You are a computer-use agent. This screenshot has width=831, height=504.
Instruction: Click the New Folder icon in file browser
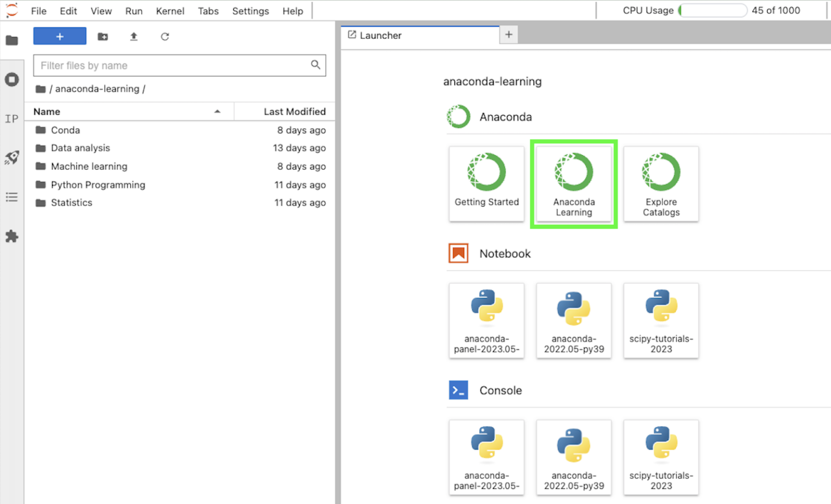pos(103,36)
